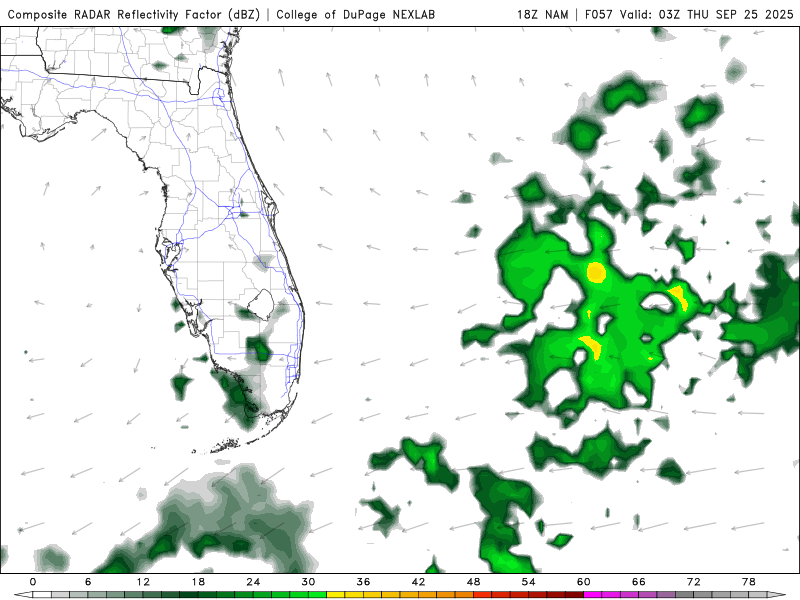Click the legend value "60"
The image size is (800, 600).
pos(584,582)
